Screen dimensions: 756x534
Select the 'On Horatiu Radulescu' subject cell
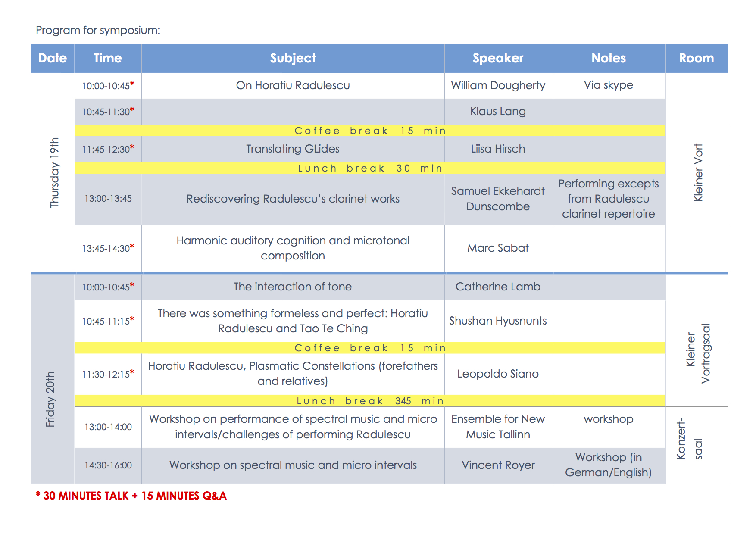[x=293, y=85]
